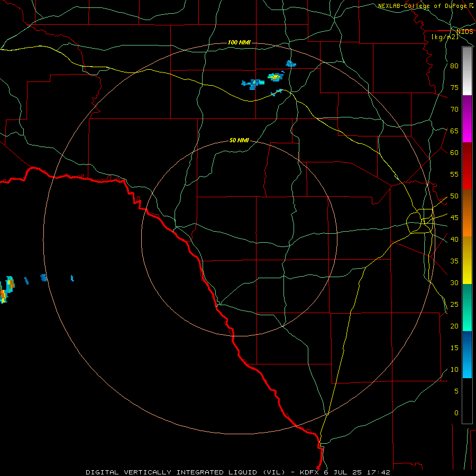Screen dimensions: 476x476
Task: Select the dark red segment of the color bar
Action: (x=467, y=166)
